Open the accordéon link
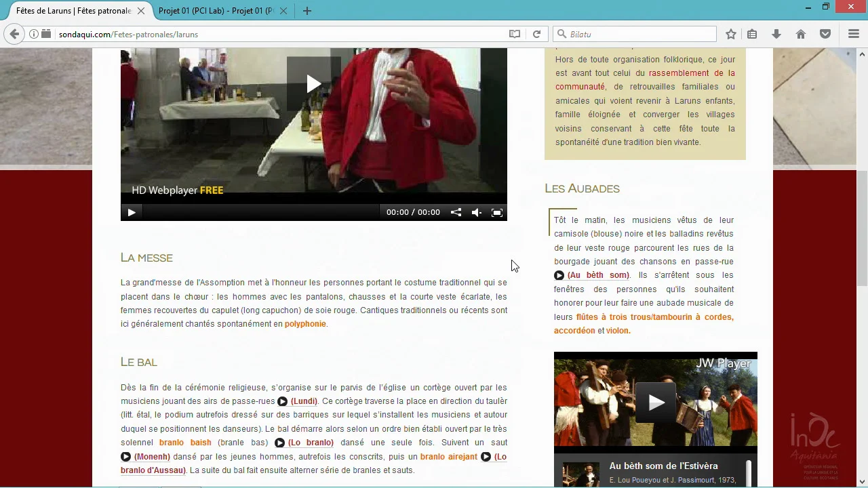The height and width of the screenshot is (488, 868). pos(574,331)
